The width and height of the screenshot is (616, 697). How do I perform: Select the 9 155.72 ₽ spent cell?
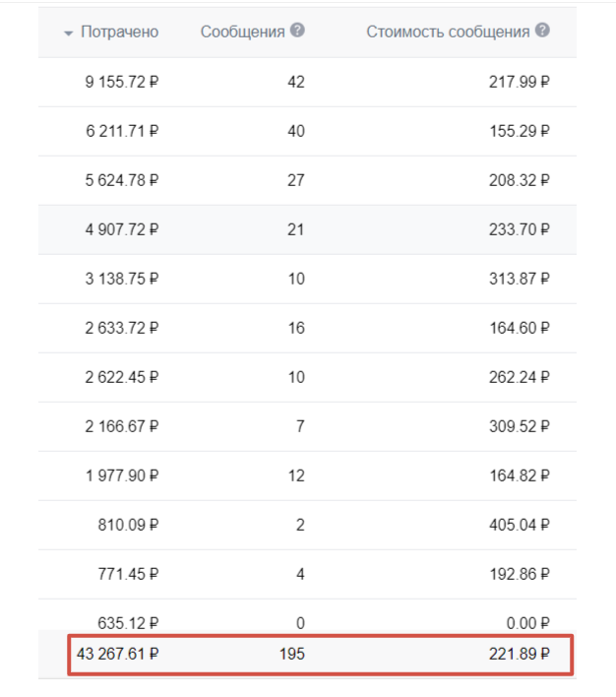tap(122, 82)
